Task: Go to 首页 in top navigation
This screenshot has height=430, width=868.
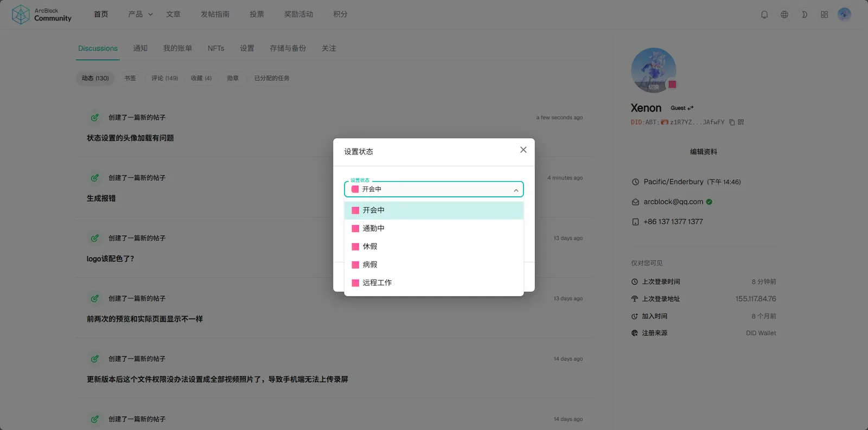Action: (x=101, y=14)
